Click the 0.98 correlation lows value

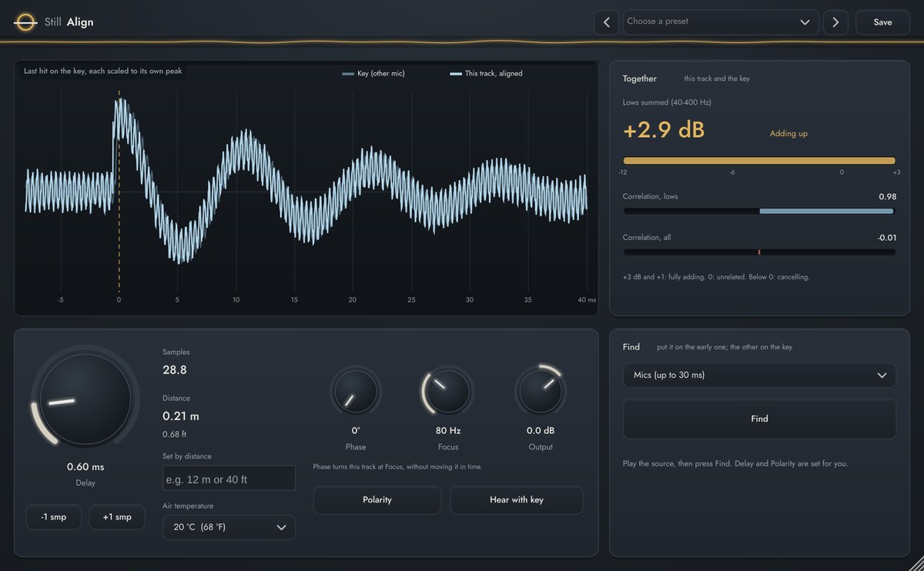point(887,197)
